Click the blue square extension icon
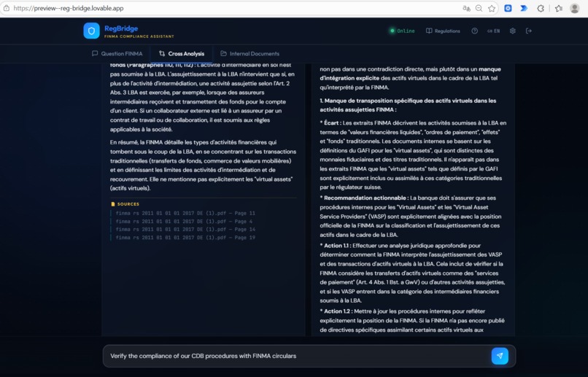Viewport: 588px width, 377px height. click(508, 8)
